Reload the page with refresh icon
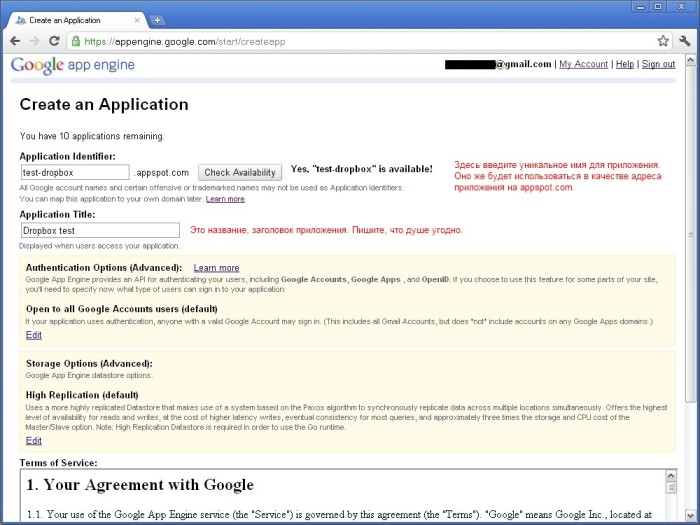 [x=54, y=41]
